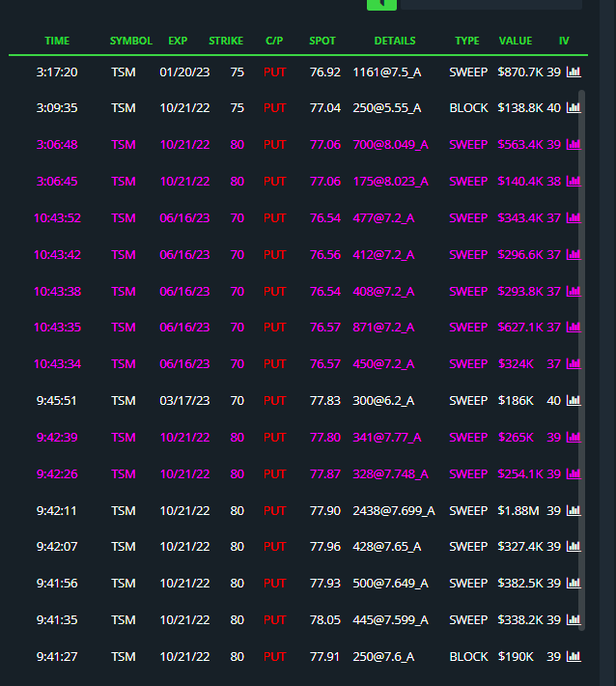
Task: Select spot price 77.83
Action: click(x=324, y=401)
